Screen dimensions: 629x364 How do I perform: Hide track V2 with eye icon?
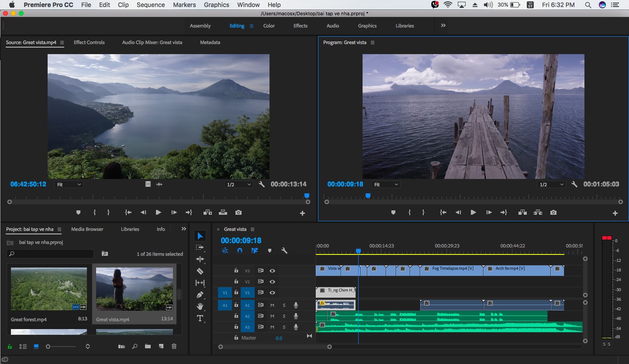272,282
